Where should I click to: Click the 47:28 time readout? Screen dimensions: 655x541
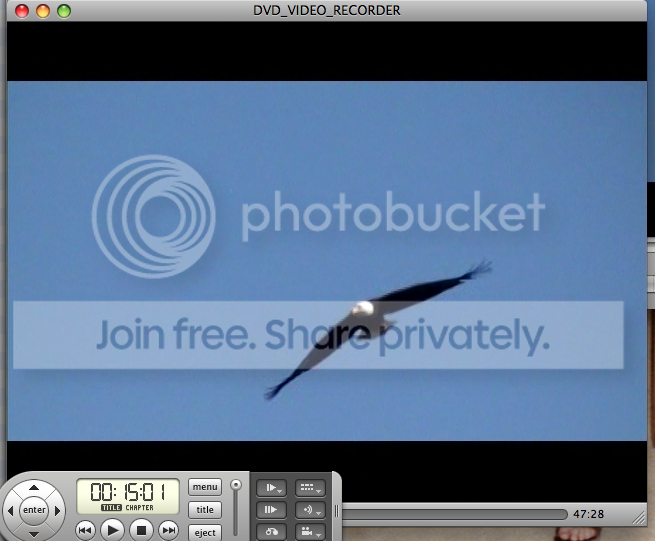click(x=589, y=514)
